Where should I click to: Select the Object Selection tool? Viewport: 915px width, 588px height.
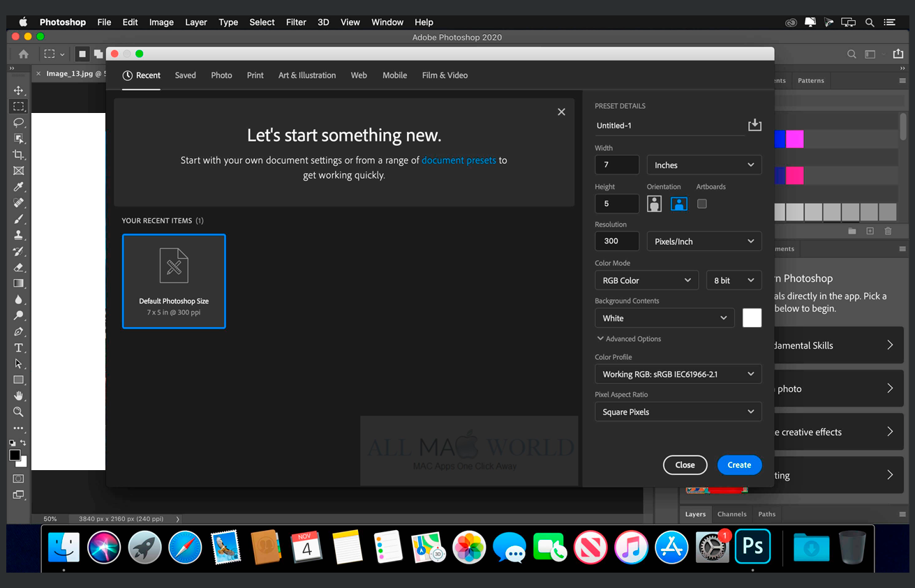(19, 139)
